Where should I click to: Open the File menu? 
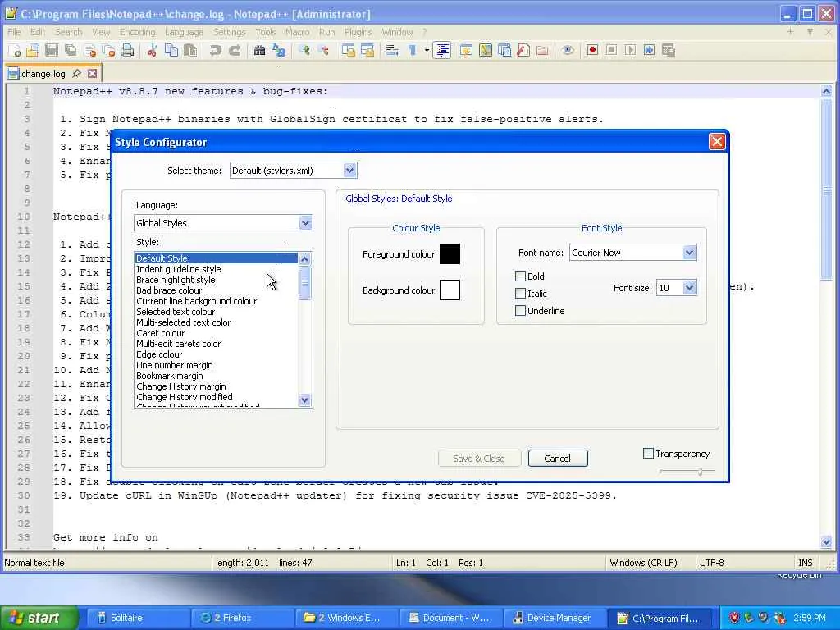(14, 32)
